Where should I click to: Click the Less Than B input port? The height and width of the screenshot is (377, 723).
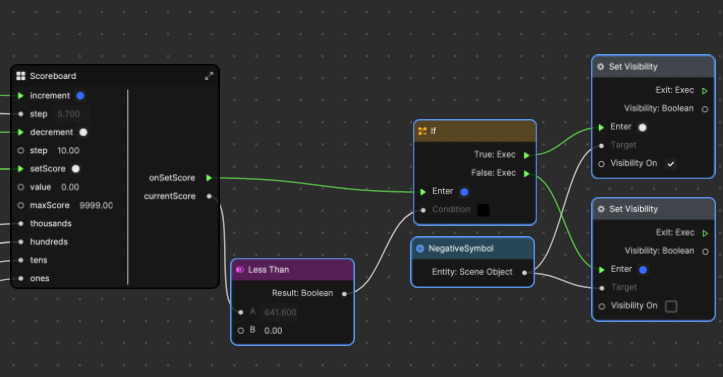coord(240,330)
